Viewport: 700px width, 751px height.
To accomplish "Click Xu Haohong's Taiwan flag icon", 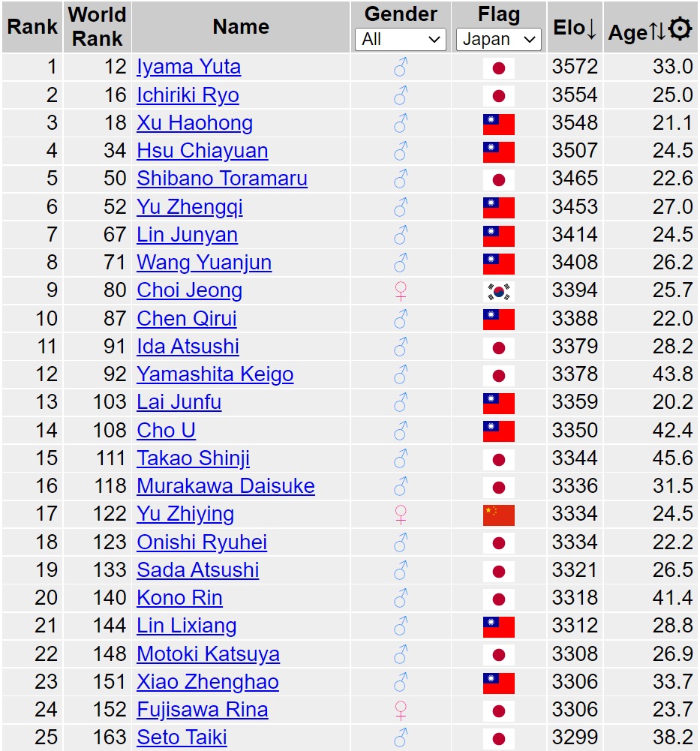I will (x=498, y=124).
